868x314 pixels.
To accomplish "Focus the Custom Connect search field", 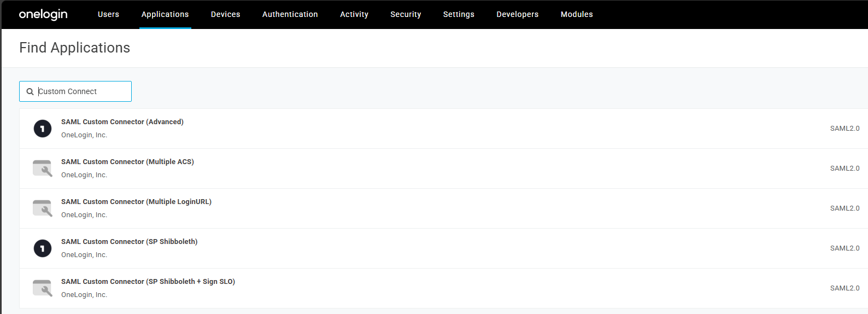I will coord(75,91).
